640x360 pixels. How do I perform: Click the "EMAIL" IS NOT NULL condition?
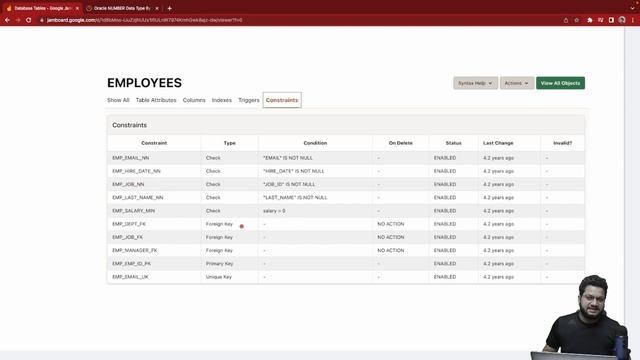click(288, 158)
